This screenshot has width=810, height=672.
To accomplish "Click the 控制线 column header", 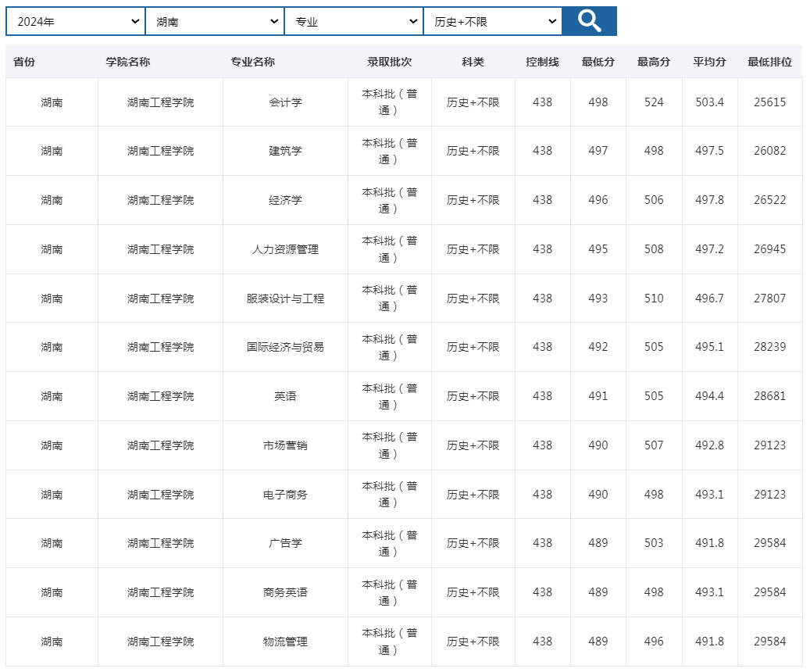I will (x=542, y=62).
